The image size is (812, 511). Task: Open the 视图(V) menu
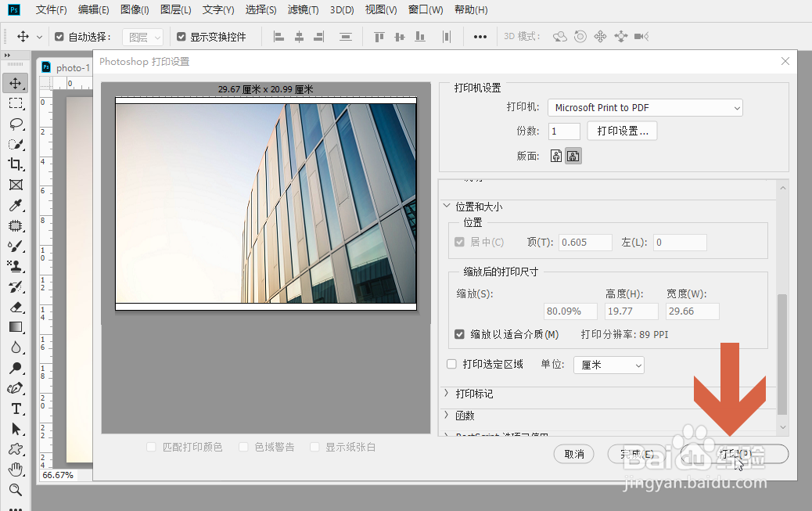point(381,10)
